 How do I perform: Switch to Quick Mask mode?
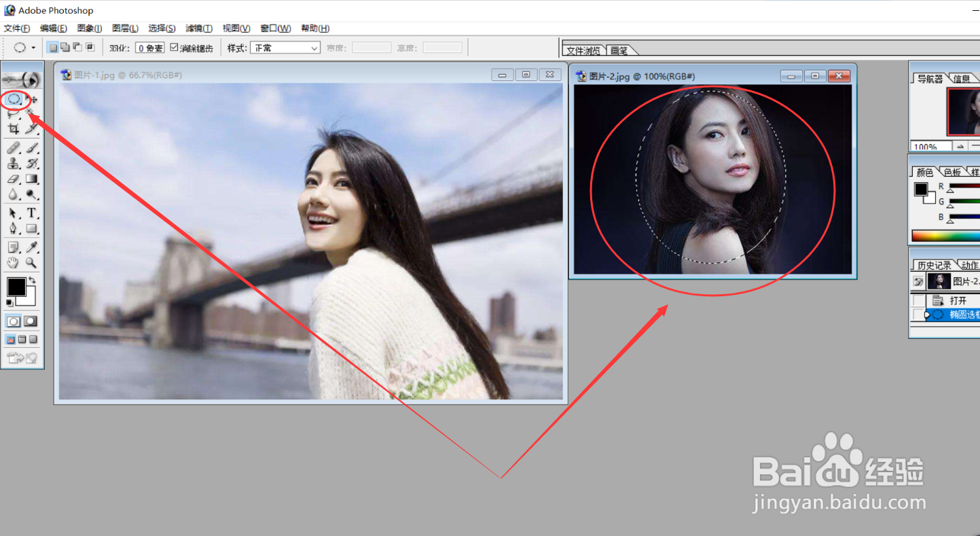[x=31, y=321]
